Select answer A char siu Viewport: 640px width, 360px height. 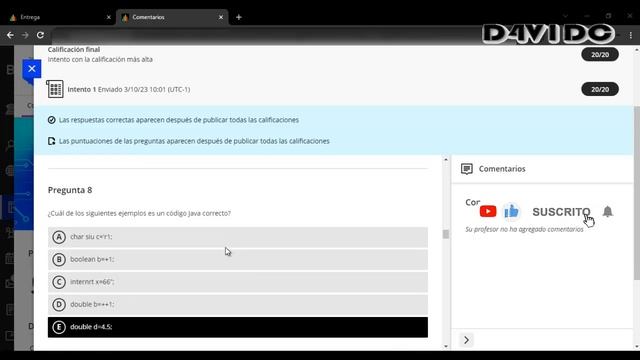click(238, 237)
